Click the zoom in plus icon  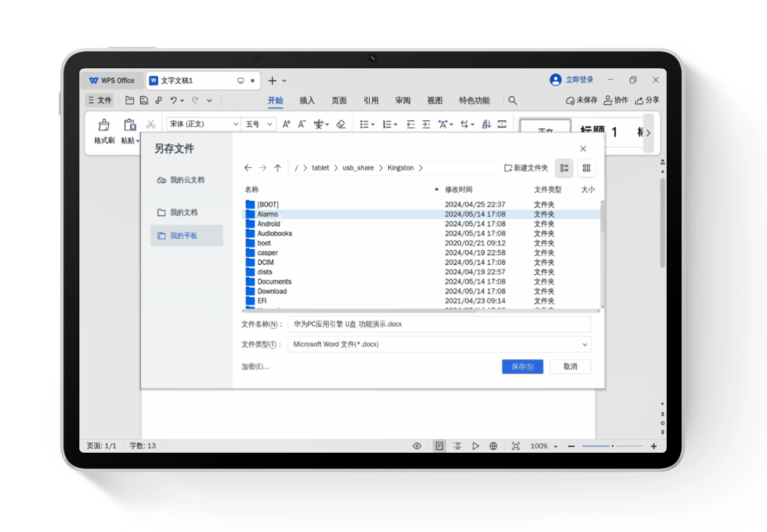coord(654,446)
